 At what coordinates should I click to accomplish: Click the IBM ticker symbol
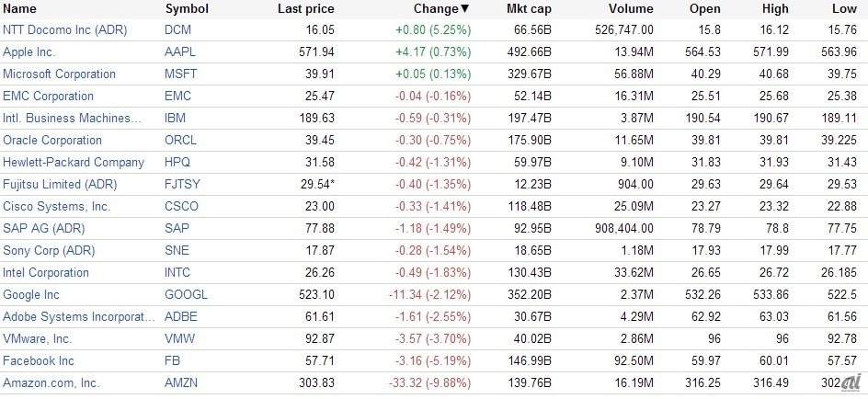pyautogui.click(x=175, y=119)
